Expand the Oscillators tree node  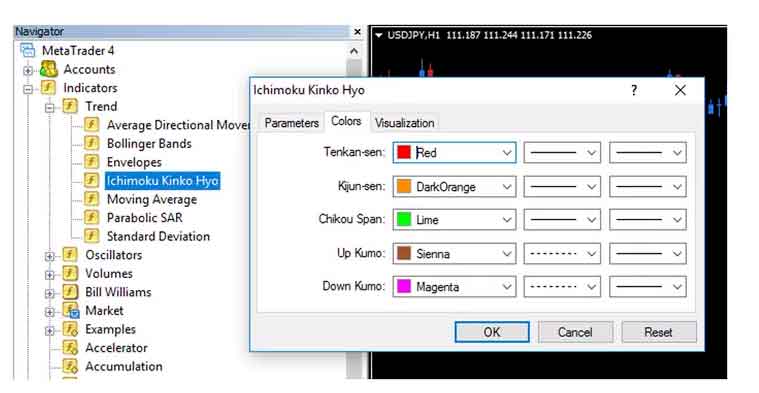[x=50, y=256]
